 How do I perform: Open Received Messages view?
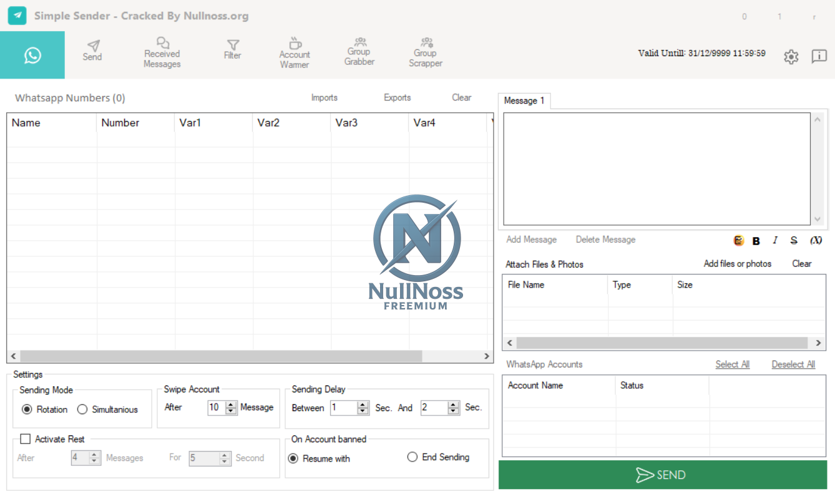tap(162, 52)
